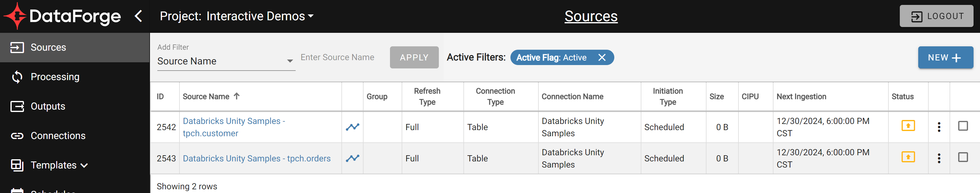Click the Connections link icon

(17, 136)
